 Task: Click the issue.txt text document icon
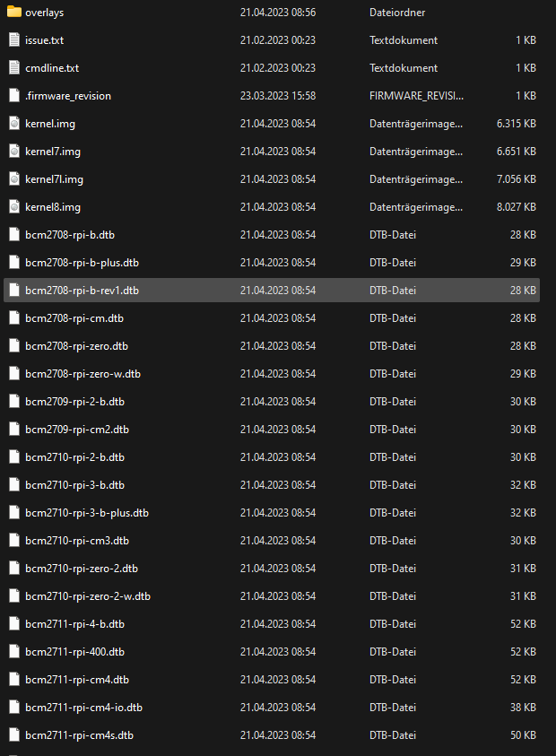tap(13, 40)
